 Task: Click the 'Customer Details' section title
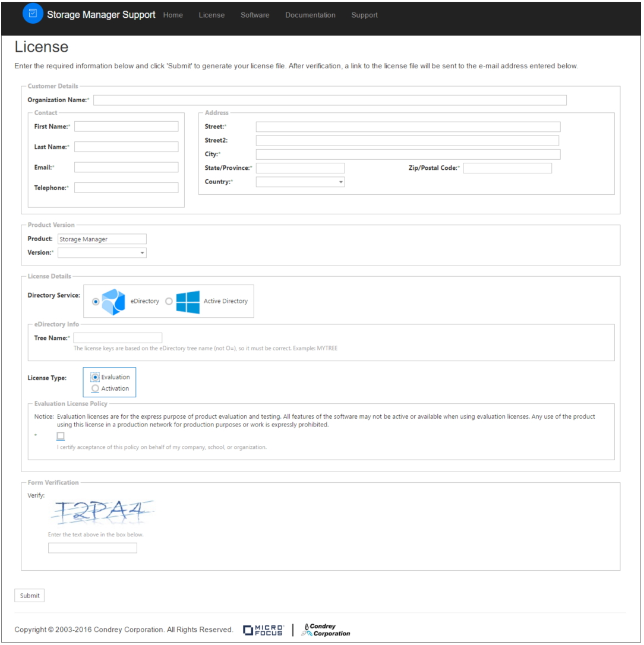coord(53,86)
